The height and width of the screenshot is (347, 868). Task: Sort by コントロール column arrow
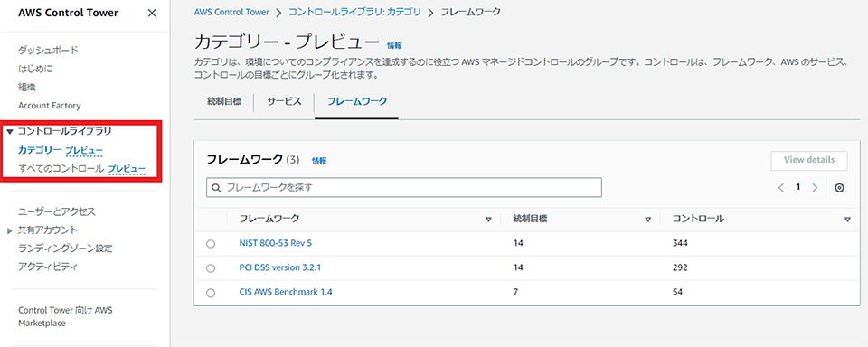[847, 220]
